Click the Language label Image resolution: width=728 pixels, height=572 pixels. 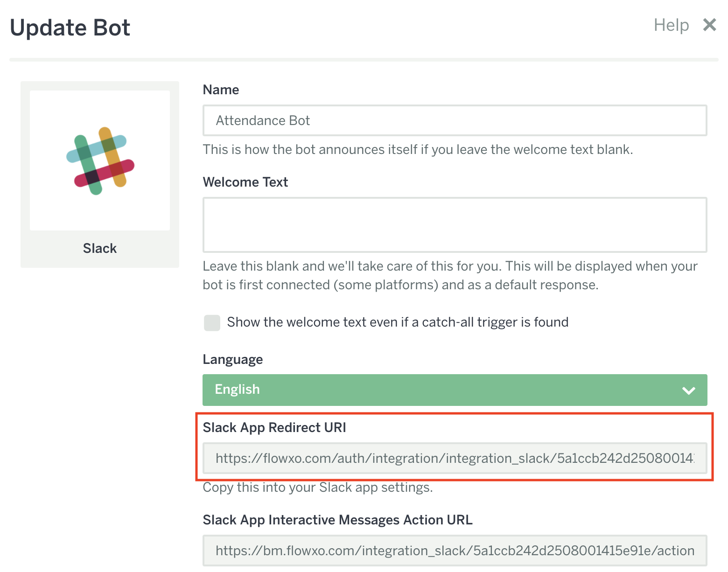(232, 359)
